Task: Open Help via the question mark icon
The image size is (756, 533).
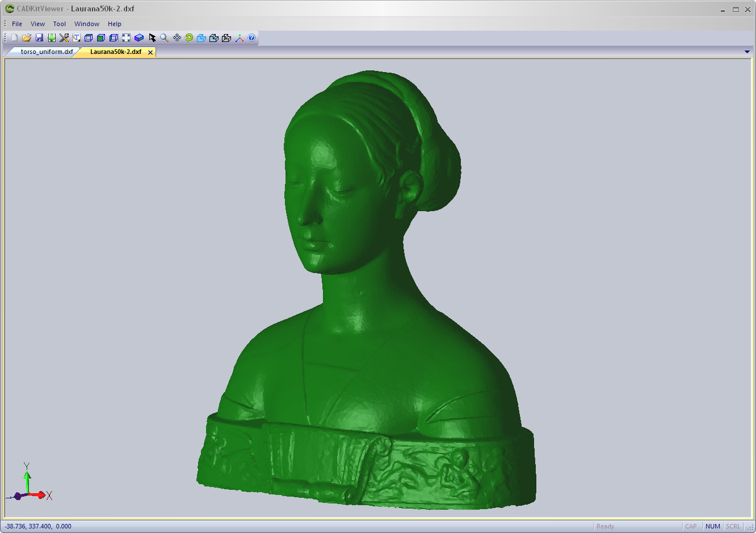Action: [x=251, y=37]
